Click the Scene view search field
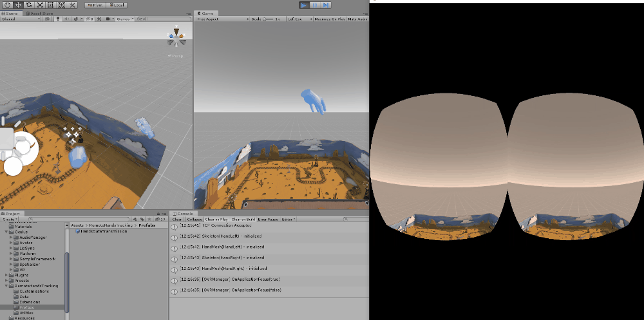 [x=164, y=19]
